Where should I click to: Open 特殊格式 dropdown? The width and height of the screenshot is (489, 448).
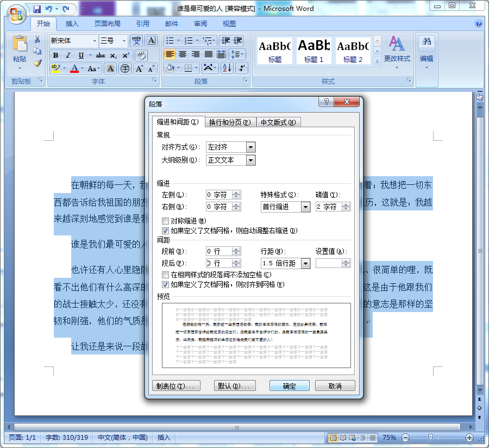click(305, 207)
